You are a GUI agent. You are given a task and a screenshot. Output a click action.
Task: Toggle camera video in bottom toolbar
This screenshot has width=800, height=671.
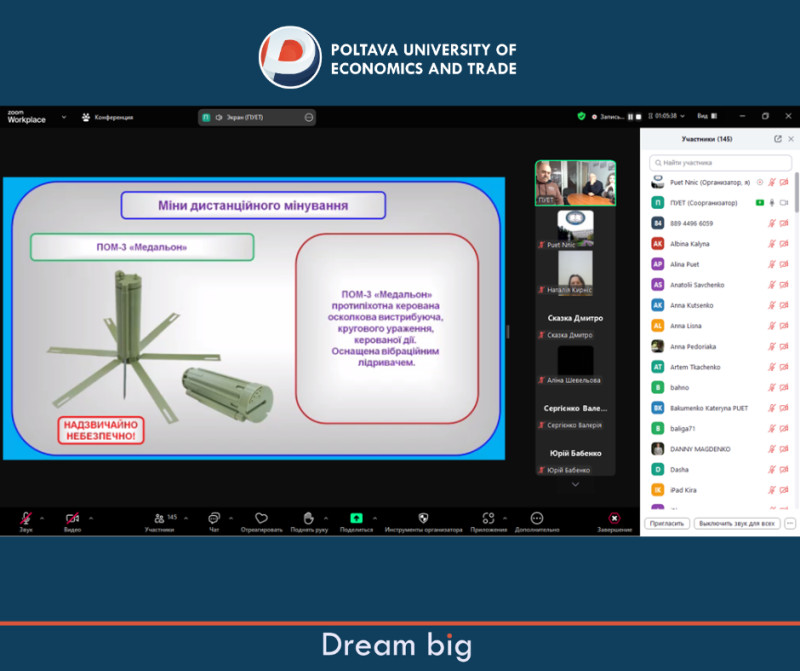coord(72,518)
